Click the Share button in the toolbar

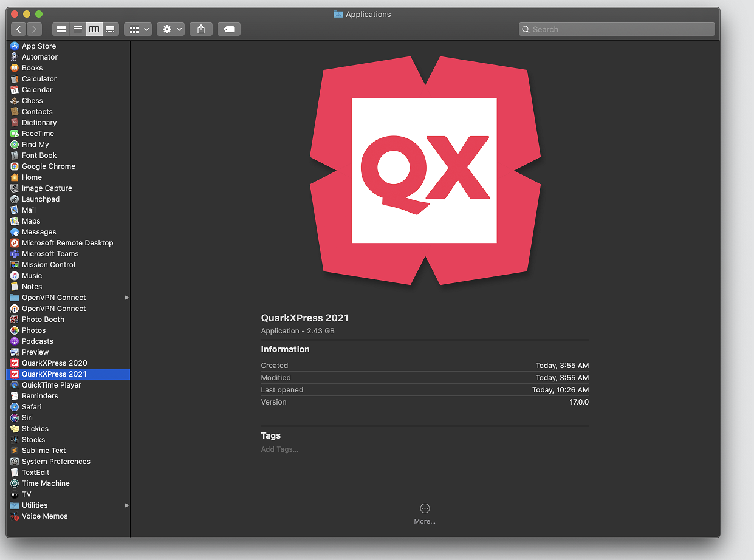click(x=200, y=29)
